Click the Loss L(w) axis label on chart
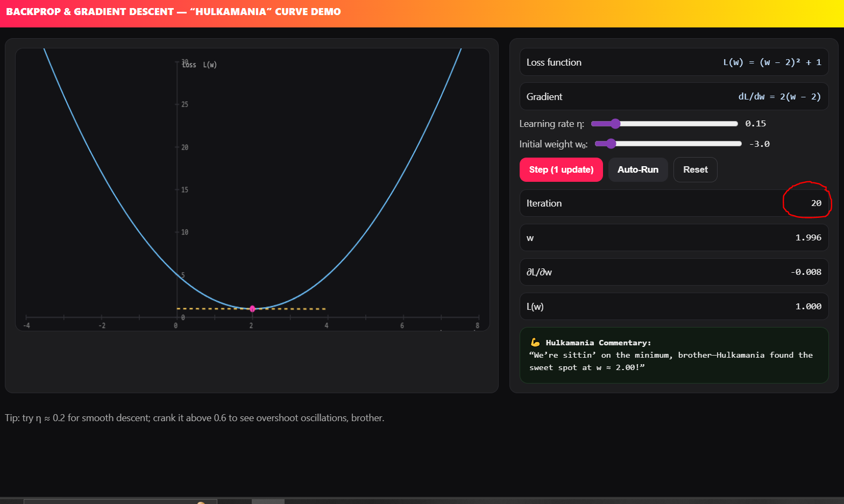Image resolution: width=844 pixels, height=504 pixels. [199, 65]
